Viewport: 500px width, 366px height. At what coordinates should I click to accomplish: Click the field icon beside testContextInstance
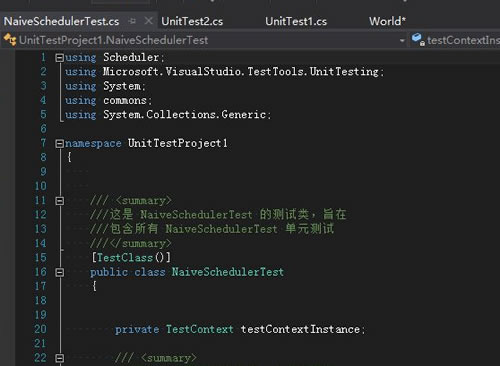tap(418, 40)
